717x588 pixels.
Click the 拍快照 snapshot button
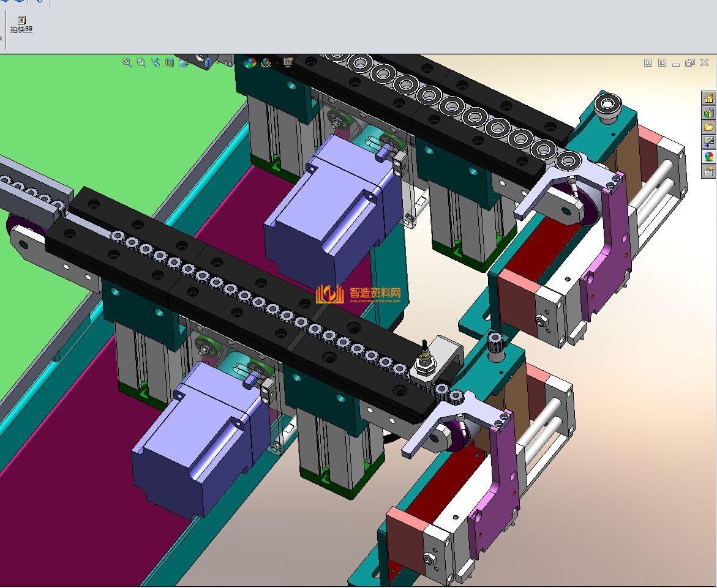(21, 25)
